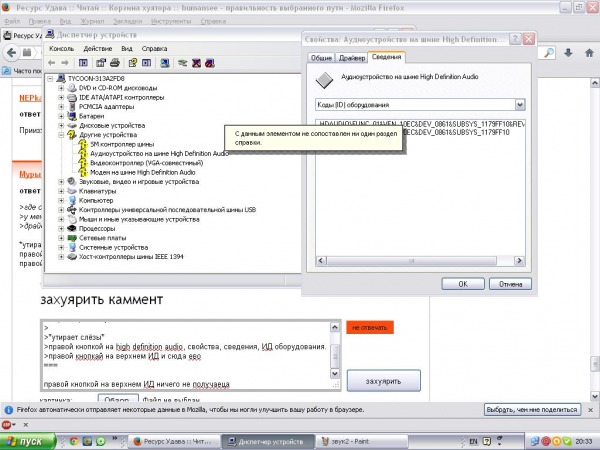Screen dimensions: 600x450
Task: Click down arrow of comment box scrollbar
Action: click(335, 373)
